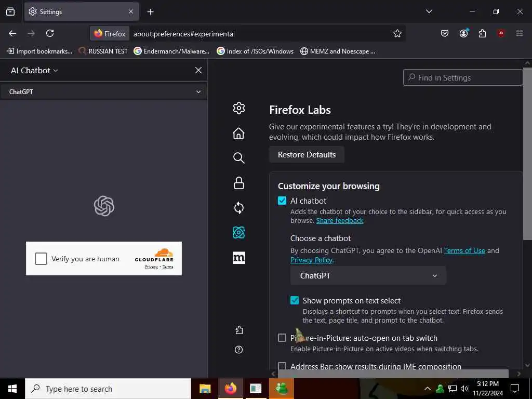Enable Address Bar IME composition results
The image size is (532, 399).
tap(282, 366)
